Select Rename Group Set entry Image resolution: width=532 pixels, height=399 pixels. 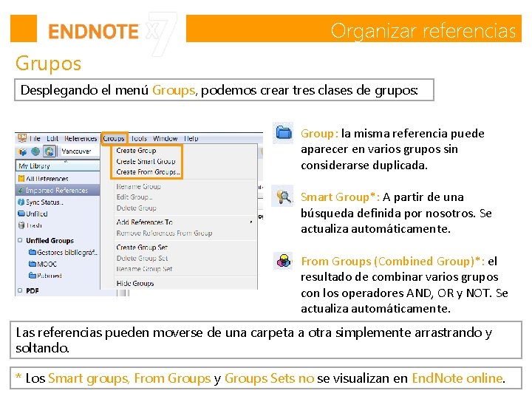(x=144, y=269)
